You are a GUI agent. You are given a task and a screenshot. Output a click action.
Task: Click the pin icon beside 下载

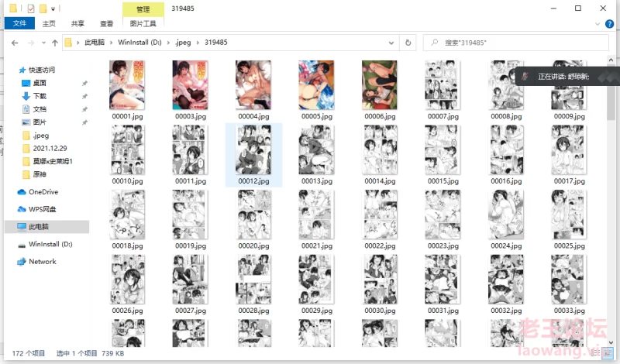click(x=84, y=96)
